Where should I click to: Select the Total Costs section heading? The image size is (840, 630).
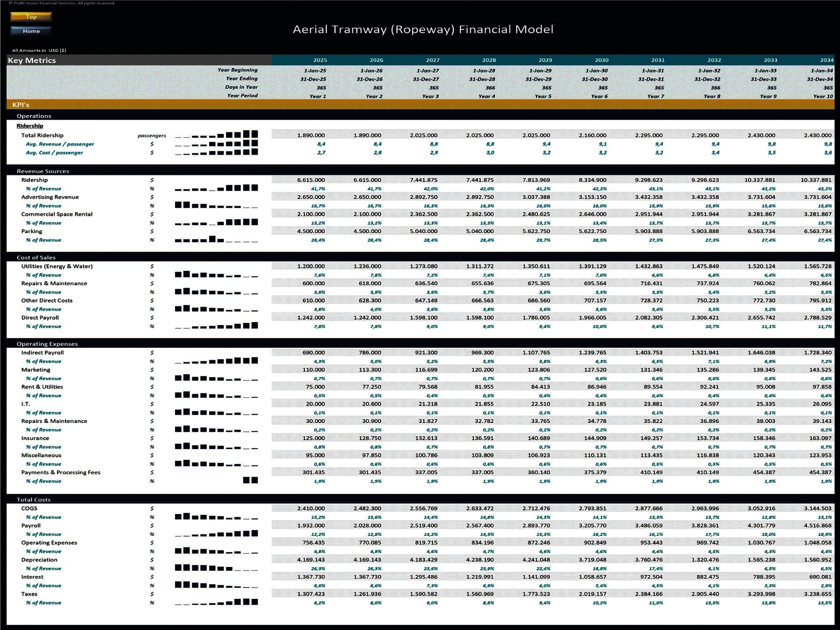point(34,500)
